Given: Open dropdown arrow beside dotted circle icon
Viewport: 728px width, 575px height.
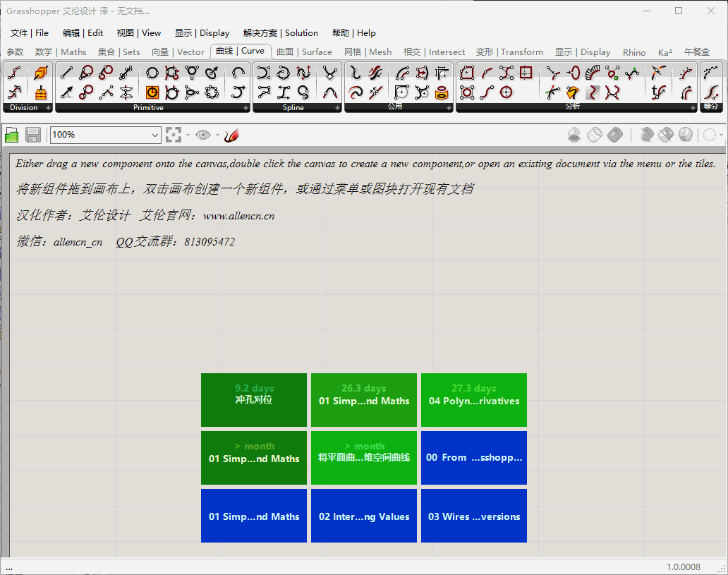Looking at the screenshot, I should point(721,135).
